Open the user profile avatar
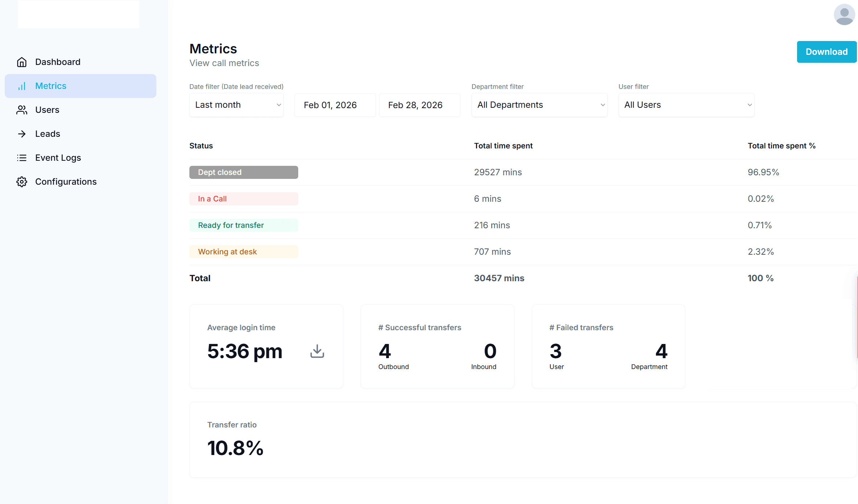The image size is (858, 504). pos(844,15)
